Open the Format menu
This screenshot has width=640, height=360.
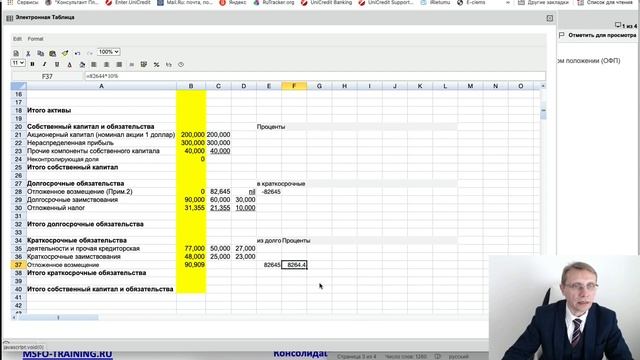click(36, 39)
